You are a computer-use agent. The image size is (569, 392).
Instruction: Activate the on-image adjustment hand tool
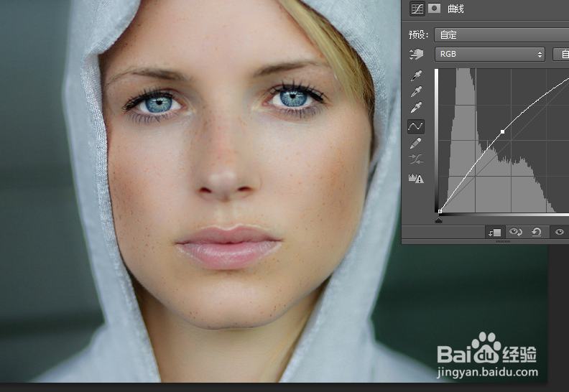pyautogui.click(x=416, y=54)
